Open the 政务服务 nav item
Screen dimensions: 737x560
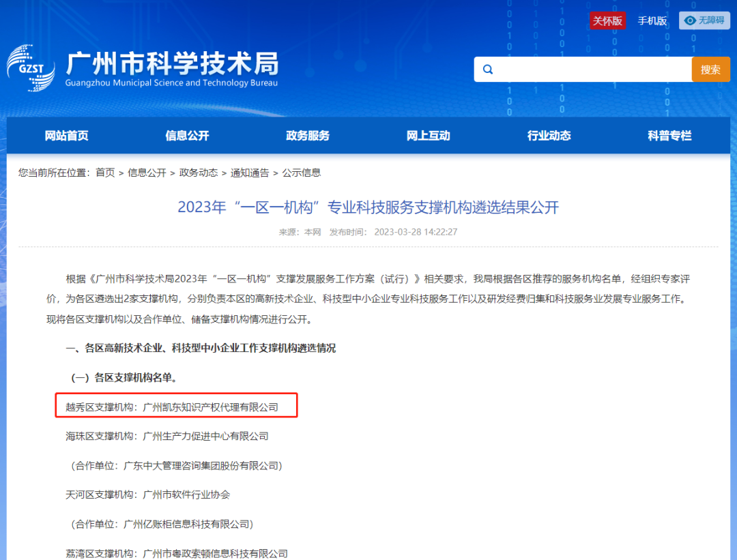point(308,136)
